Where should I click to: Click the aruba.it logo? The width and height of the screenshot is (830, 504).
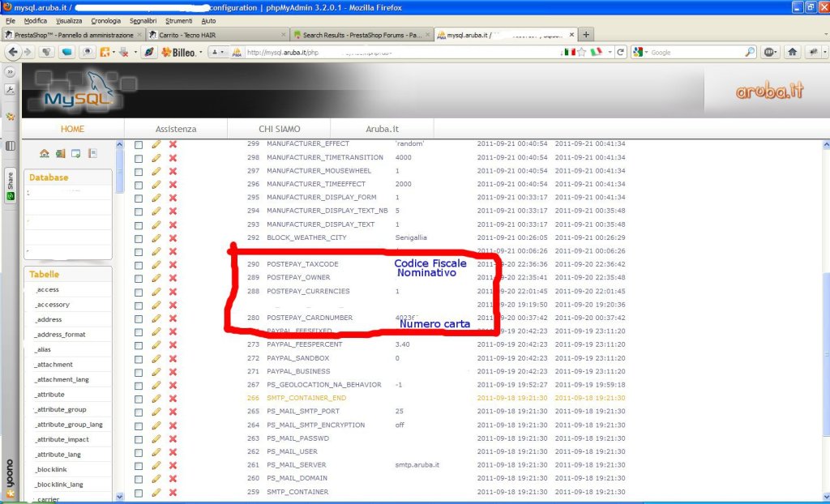point(769,91)
